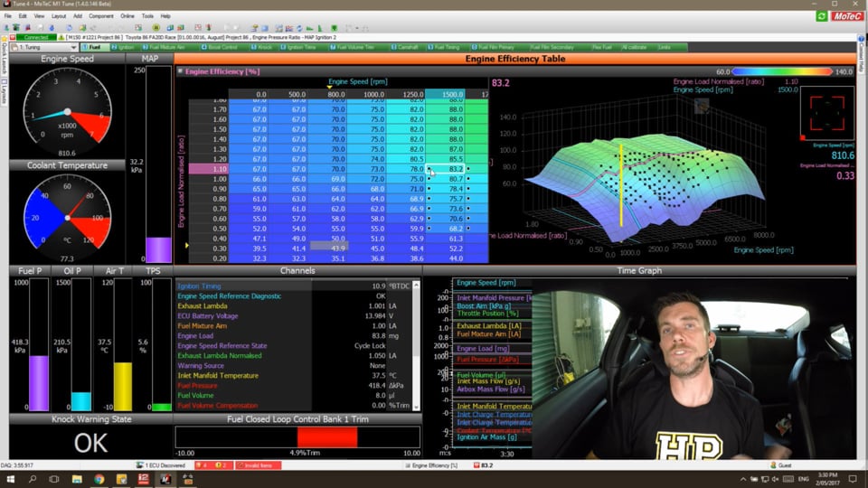Click the Engine Speed dial gauge
The image size is (868, 488).
pyautogui.click(x=67, y=111)
